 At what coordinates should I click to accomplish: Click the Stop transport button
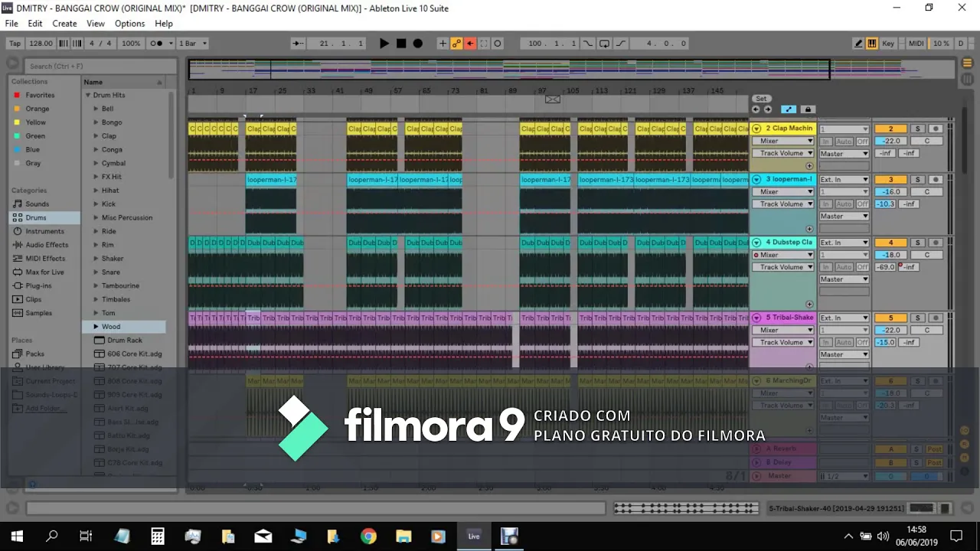pos(401,44)
